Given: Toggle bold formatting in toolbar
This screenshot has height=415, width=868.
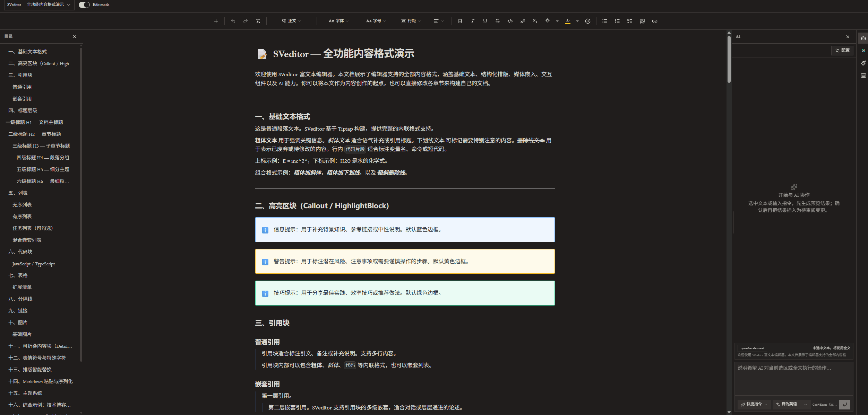Looking at the screenshot, I should point(460,21).
